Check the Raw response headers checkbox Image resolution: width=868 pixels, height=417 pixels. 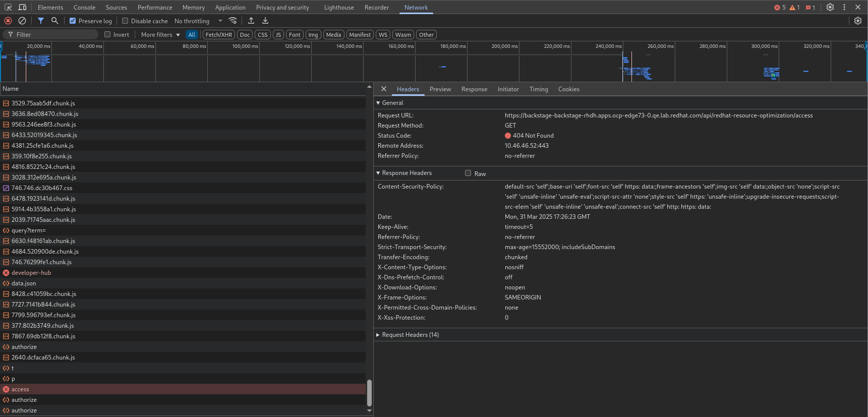(468, 173)
